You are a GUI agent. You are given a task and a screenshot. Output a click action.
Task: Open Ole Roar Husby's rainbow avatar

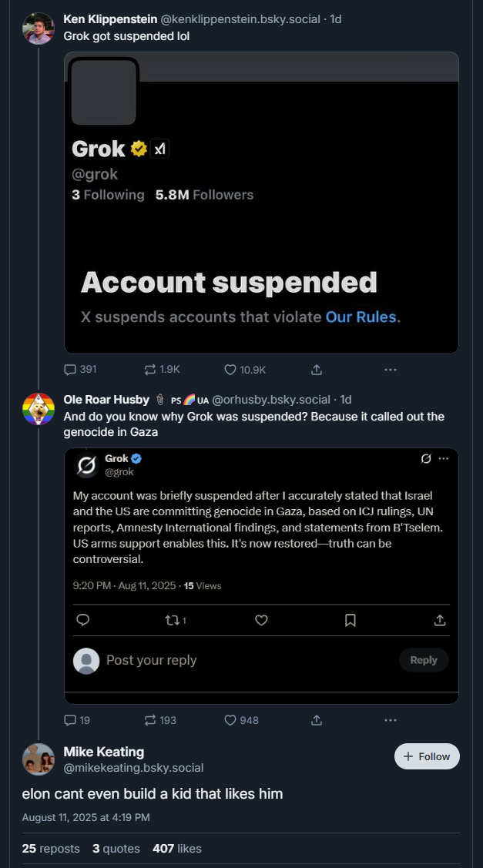pos(39,409)
